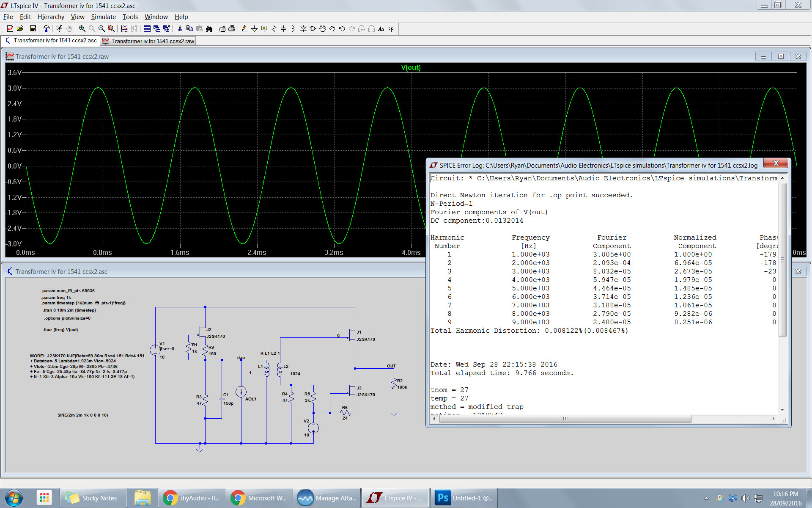Switch to the ccsx2.asc schematic tab
This screenshot has height=508, width=812.
coord(51,41)
